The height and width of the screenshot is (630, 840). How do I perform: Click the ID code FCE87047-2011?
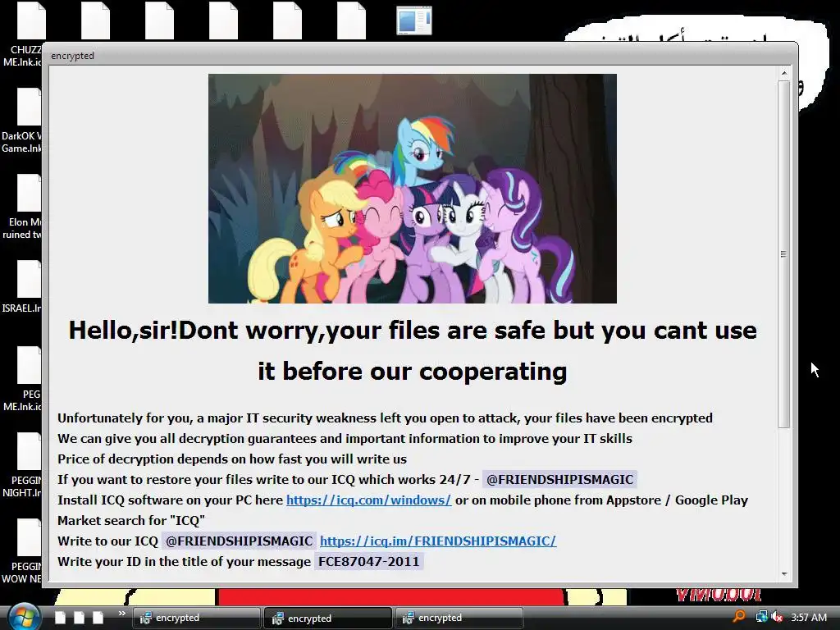368,561
